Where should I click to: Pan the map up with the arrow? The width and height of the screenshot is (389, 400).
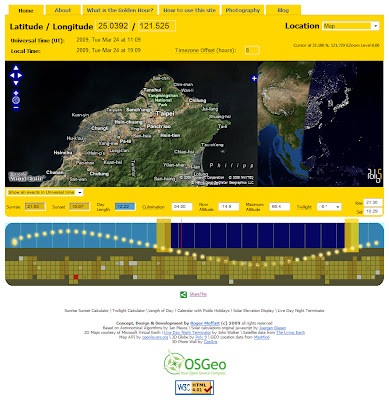point(16,68)
